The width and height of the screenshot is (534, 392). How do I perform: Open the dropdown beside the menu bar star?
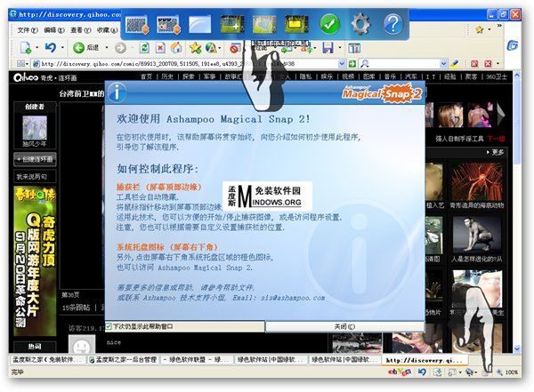click(489, 30)
